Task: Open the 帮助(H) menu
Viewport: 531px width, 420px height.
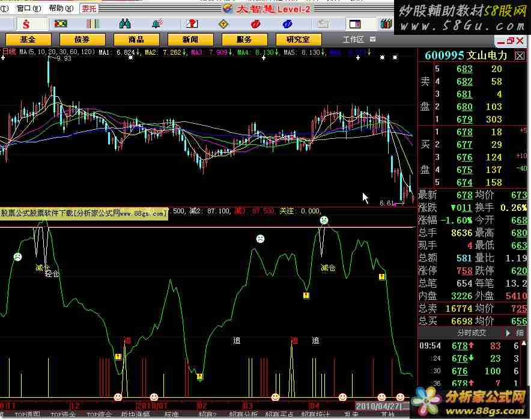Action: (61, 8)
